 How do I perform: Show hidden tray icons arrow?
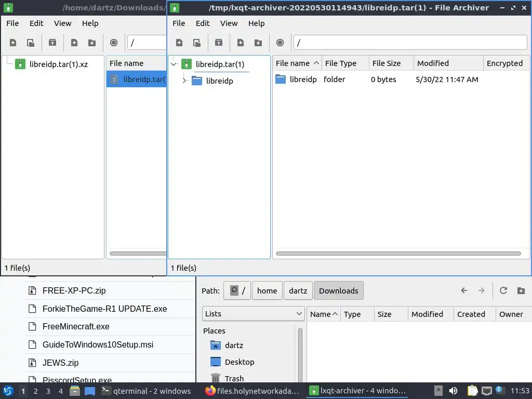(x=438, y=391)
